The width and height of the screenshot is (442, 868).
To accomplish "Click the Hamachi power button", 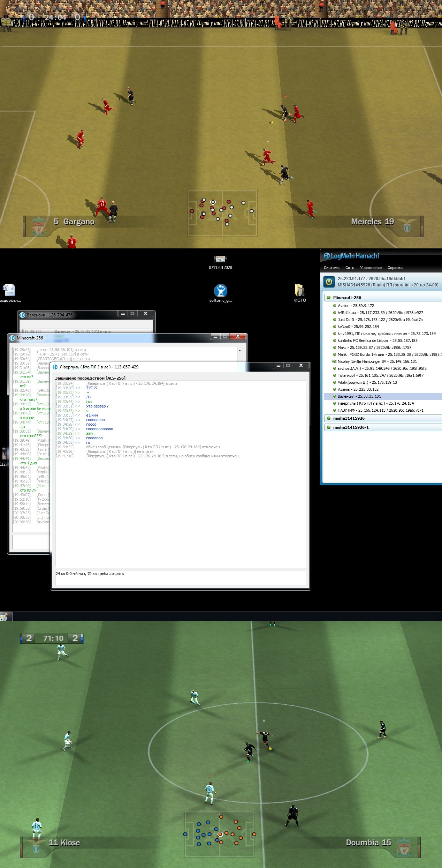I will (329, 282).
